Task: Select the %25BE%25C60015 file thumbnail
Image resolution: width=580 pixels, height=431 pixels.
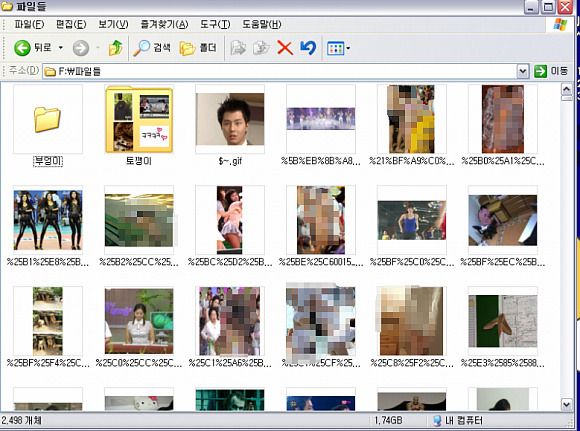Action: (x=321, y=220)
